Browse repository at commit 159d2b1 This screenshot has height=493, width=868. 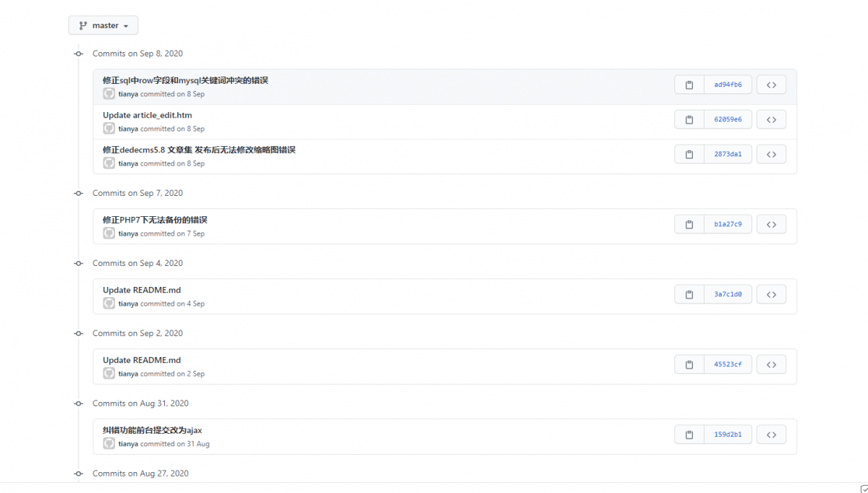point(771,434)
